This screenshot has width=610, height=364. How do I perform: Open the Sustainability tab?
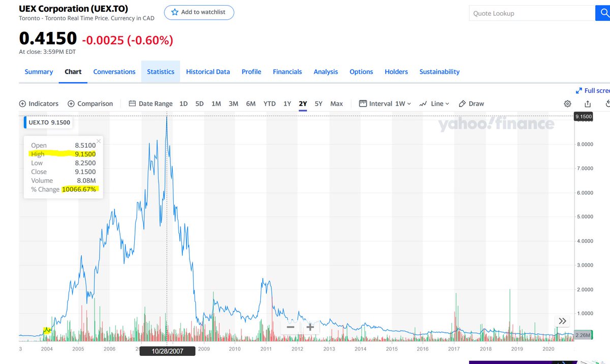coord(439,72)
